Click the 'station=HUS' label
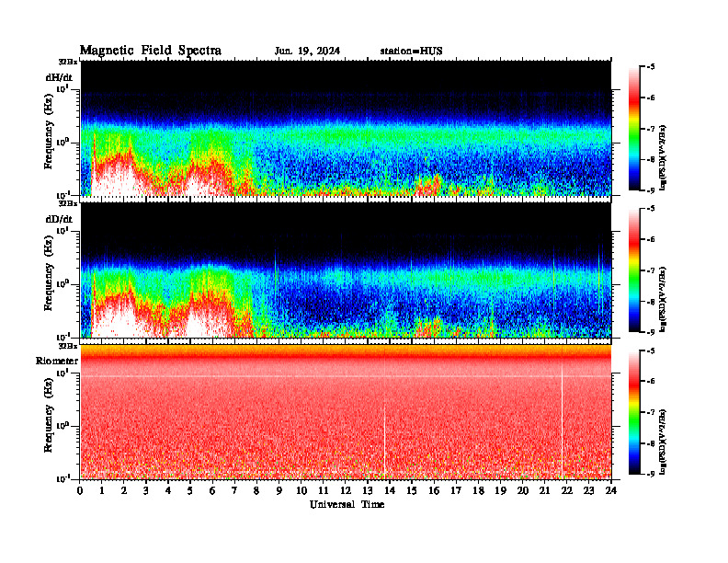The height and width of the screenshot is (563, 728). (411, 52)
